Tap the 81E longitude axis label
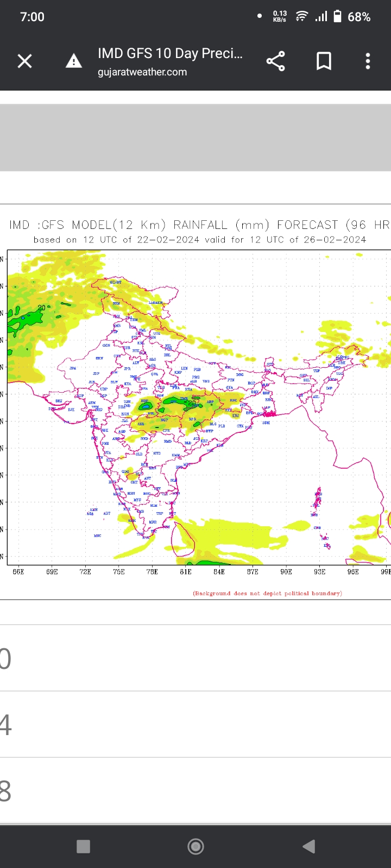This screenshot has width=391, height=868. (186, 571)
